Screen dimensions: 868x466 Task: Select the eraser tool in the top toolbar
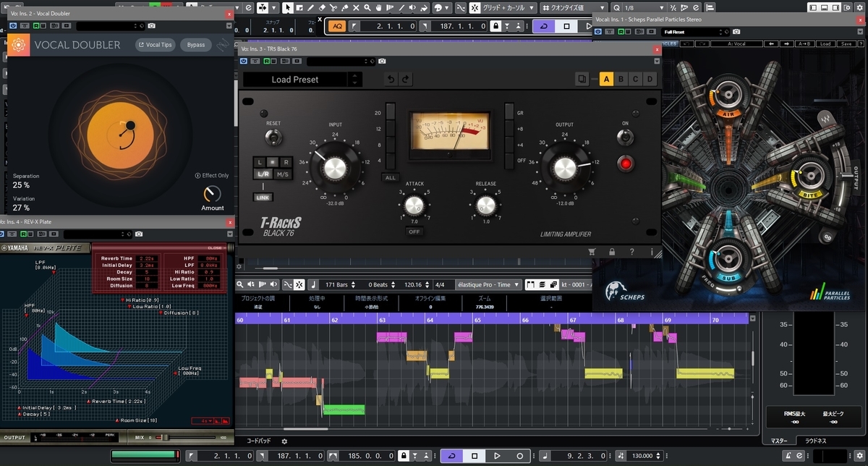[x=322, y=7]
